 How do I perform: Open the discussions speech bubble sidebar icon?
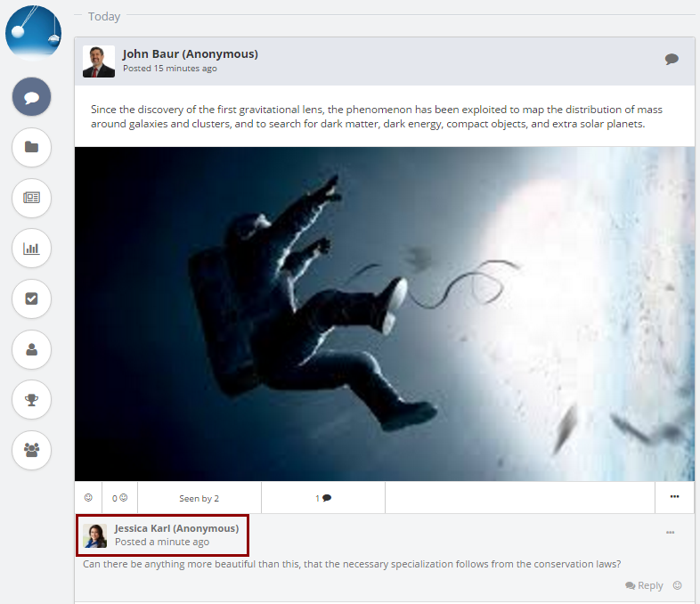[x=31, y=97]
